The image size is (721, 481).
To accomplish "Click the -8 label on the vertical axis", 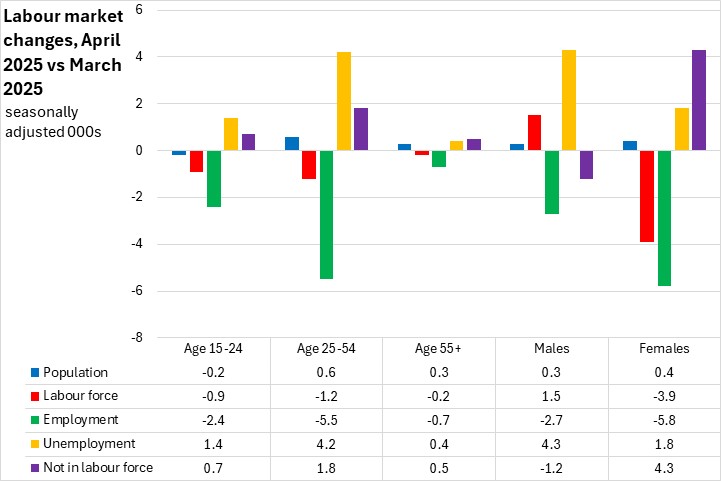I will tap(137, 338).
